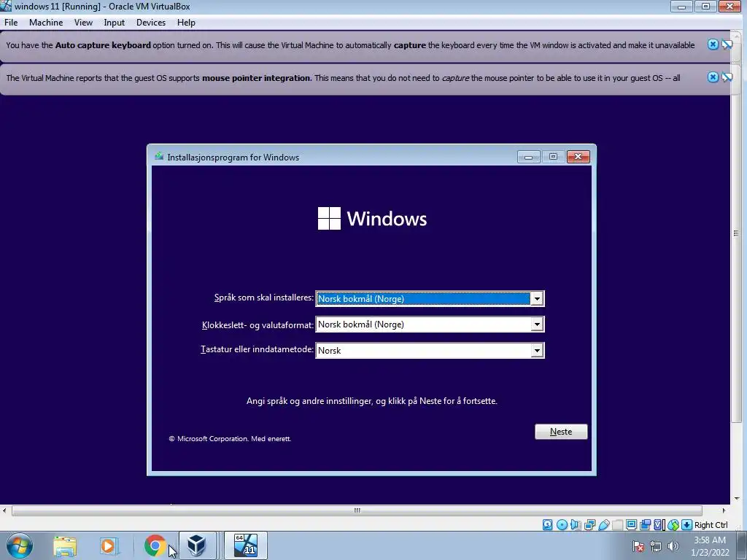Click the horizontal scrollbar left arrow
The height and width of the screenshot is (560, 747).
[x=4, y=510]
